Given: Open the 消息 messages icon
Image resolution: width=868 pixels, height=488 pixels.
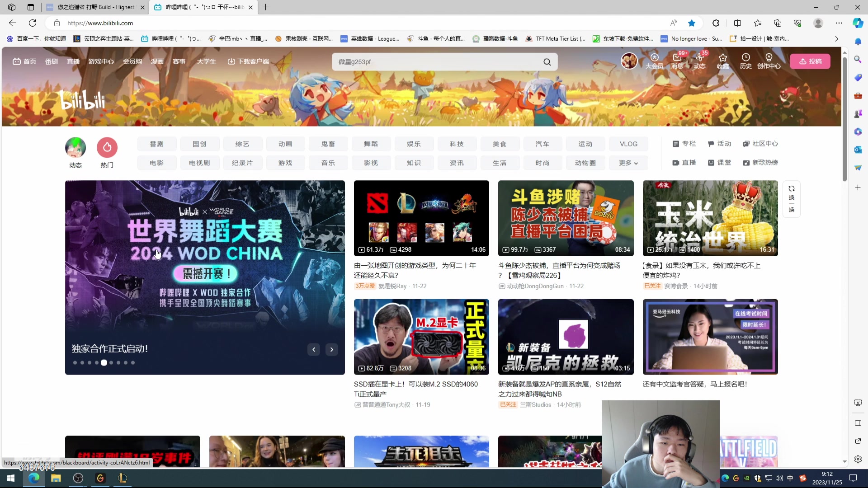Looking at the screenshot, I should pos(677,61).
